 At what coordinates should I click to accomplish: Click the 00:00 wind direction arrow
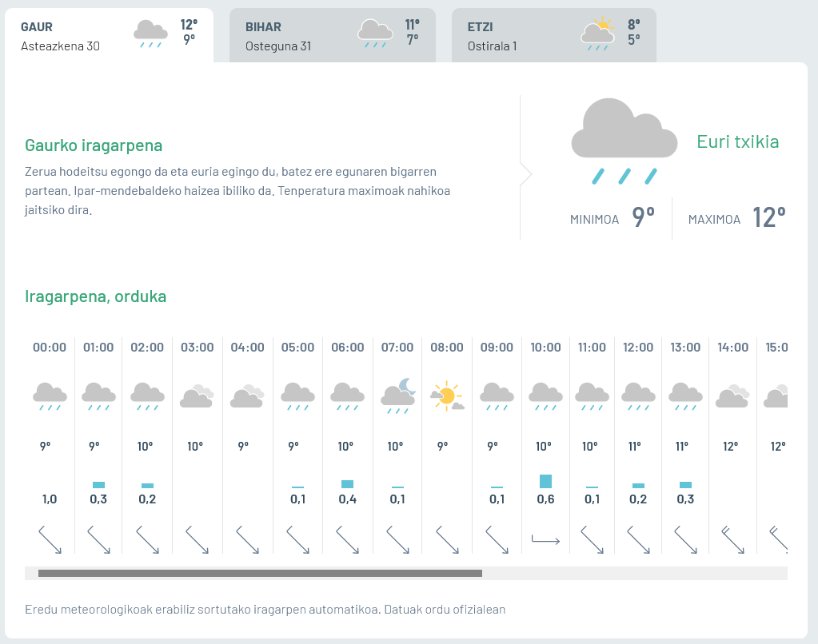point(50,539)
